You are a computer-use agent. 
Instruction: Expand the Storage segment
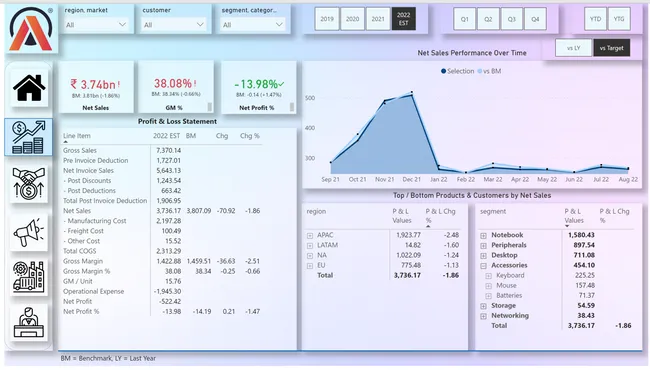click(x=483, y=306)
